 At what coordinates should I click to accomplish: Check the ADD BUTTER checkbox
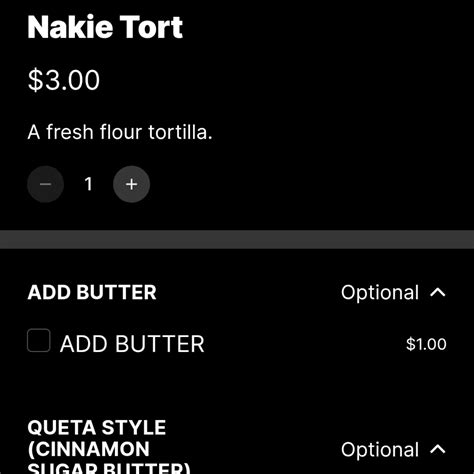pyautogui.click(x=39, y=340)
